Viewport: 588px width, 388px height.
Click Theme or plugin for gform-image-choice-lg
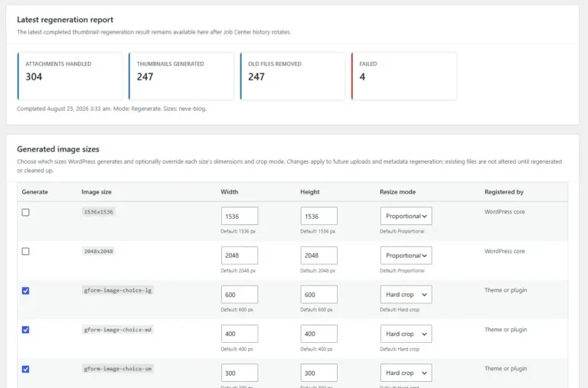[505, 290]
